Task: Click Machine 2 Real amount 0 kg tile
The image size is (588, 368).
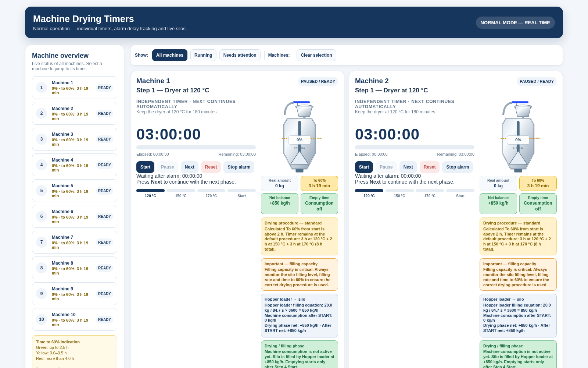Action: point(498,183)
